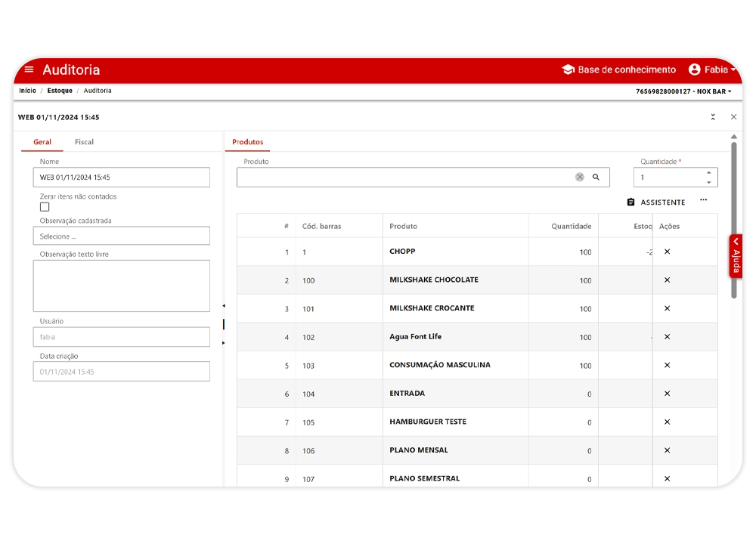Click the Observação texto livre textarea
The image size is (756, 544).
(122, 286)
